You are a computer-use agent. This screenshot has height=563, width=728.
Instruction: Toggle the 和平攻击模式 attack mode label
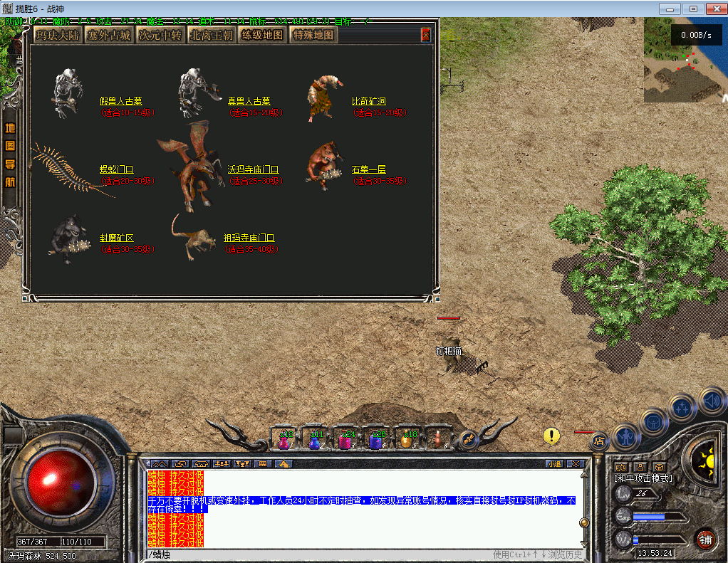pyautogui.click(x=643, y=478)
